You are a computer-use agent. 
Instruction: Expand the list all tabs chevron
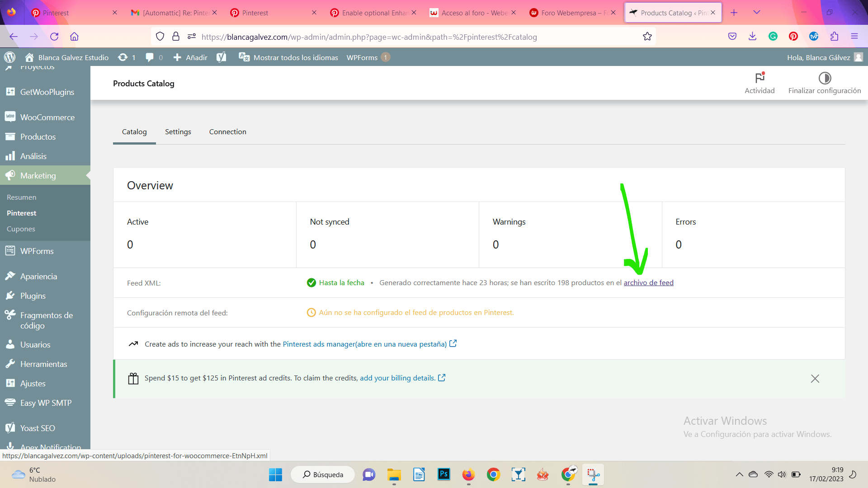coord(757,13)
